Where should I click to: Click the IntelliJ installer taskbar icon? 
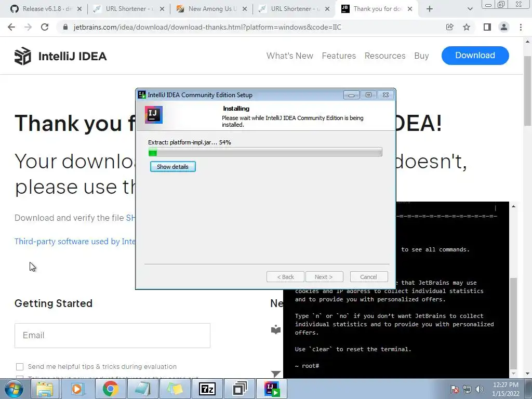(272, 389)
